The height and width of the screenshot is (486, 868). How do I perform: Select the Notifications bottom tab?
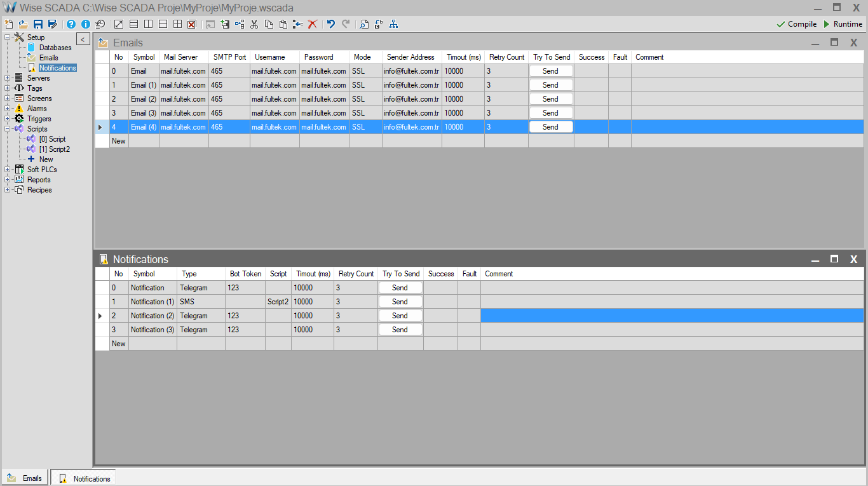pos(84,478)
